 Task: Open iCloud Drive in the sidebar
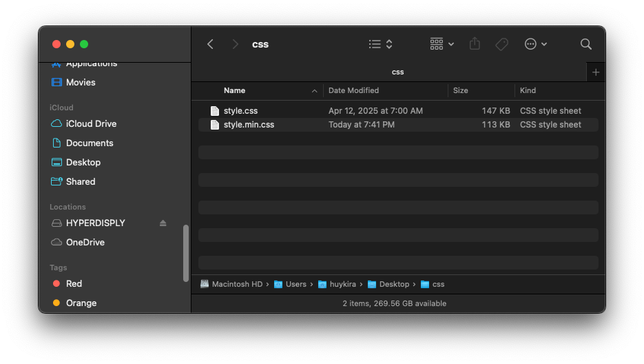pyautogui.click(x=91, y=124)
